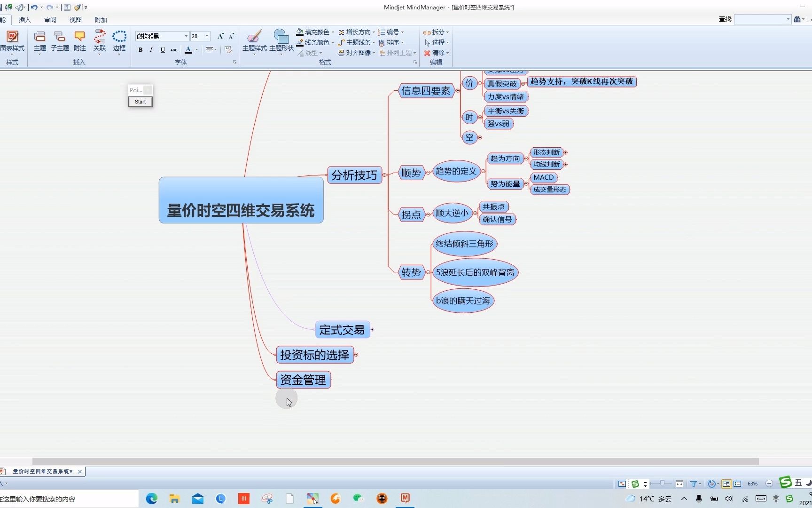Open the Mail app from taskbar
This screenshot has width=812, height=508.
(198, 499)
